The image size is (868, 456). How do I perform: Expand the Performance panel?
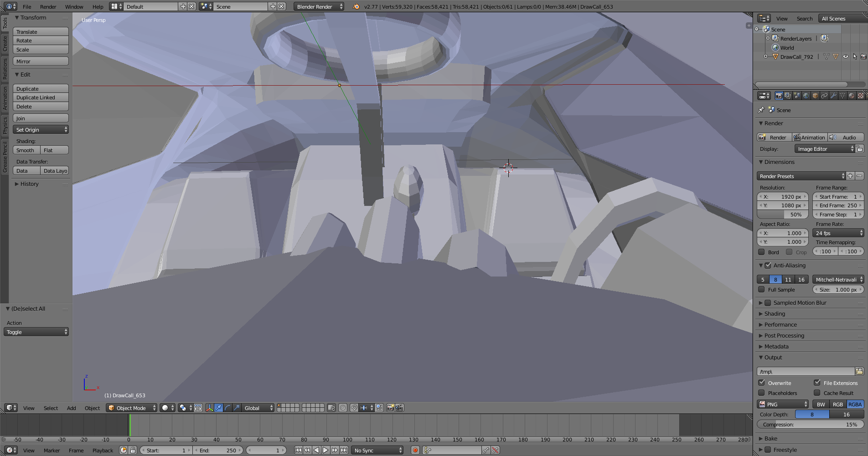tap(780, 324)
